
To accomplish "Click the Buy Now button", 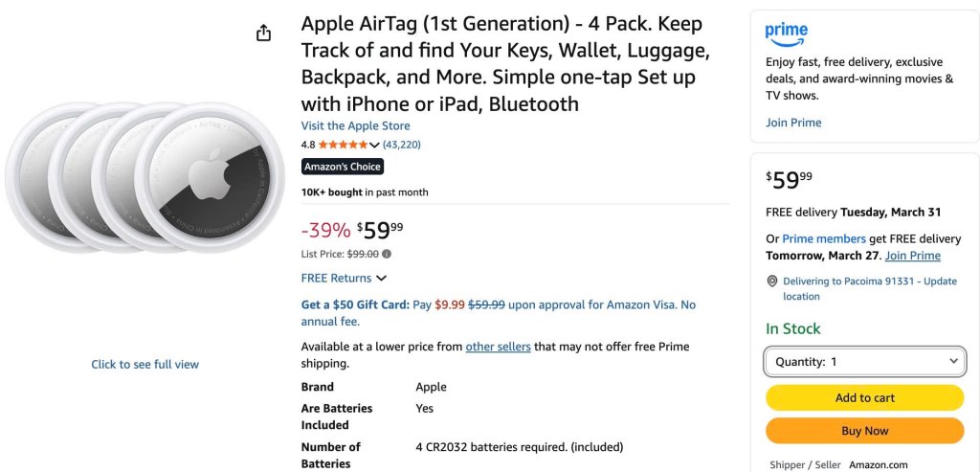I will tap(865, 431).
